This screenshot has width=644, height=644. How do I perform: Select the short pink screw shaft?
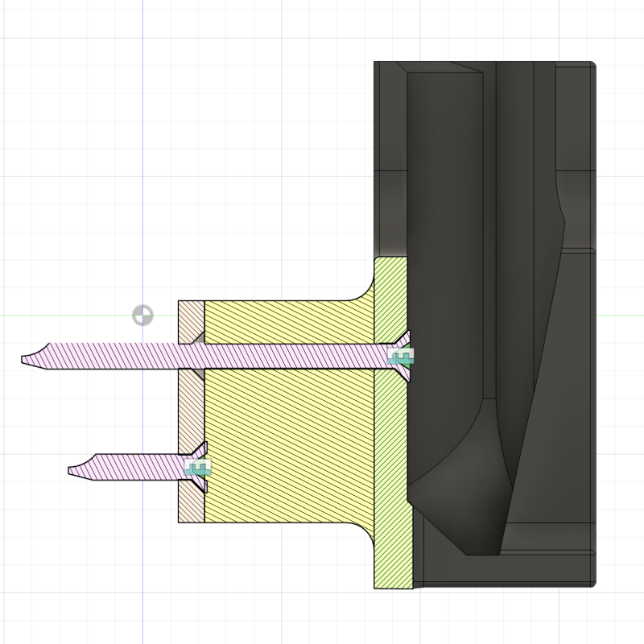129,467
